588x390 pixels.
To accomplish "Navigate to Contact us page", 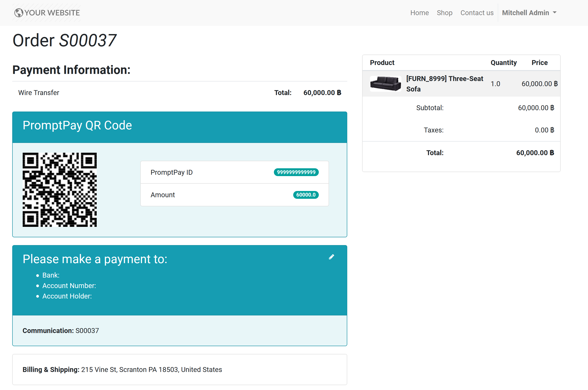I will point(477,13).
